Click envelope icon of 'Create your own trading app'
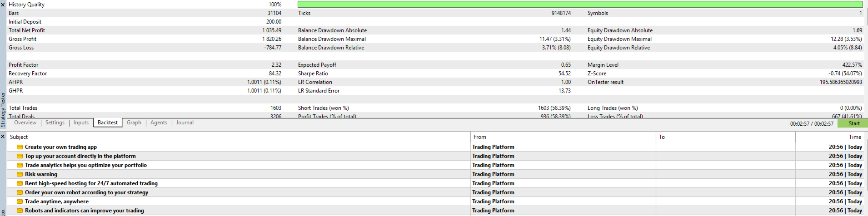 20,147
